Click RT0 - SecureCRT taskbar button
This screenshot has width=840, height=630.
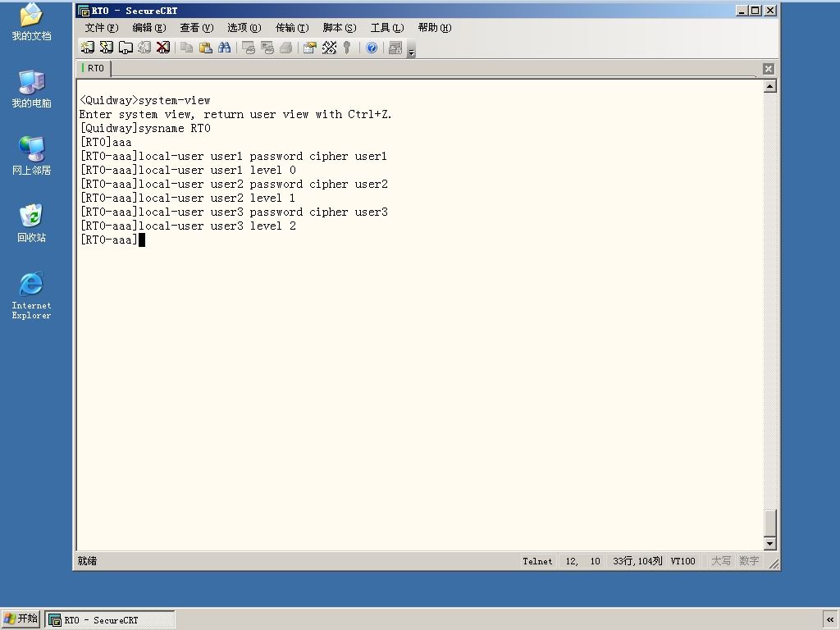[x=111, y=620]
